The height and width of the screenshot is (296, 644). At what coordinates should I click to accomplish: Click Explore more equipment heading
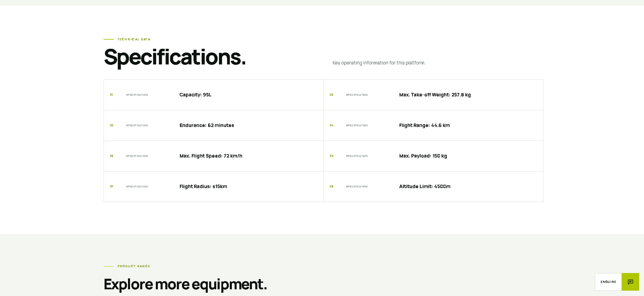tap(185, 285)
